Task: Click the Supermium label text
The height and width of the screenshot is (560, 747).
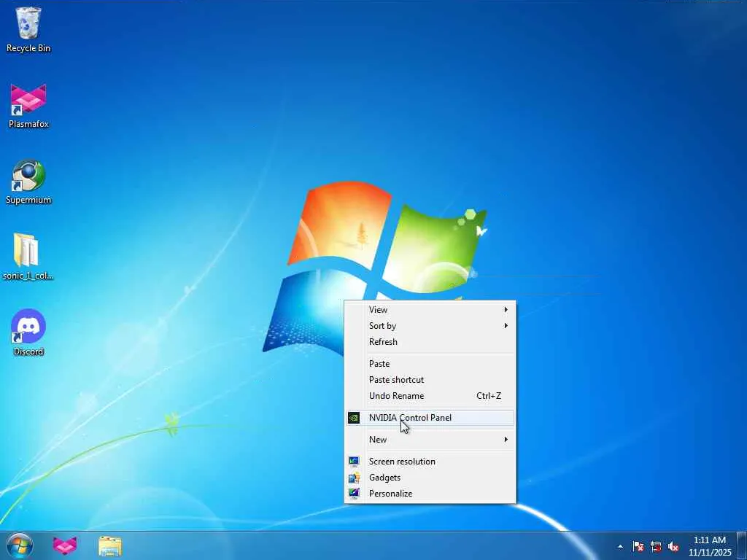Action: tap(28, 200)
